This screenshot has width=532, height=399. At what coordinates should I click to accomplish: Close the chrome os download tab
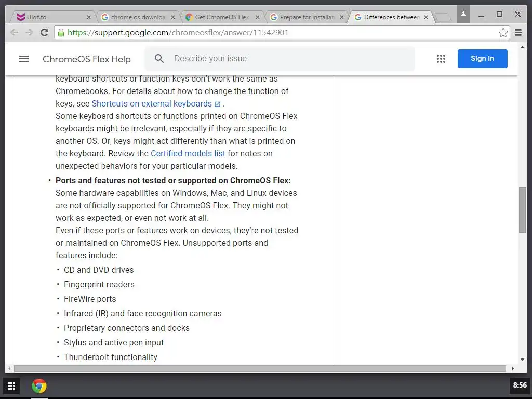pos(172,17)
